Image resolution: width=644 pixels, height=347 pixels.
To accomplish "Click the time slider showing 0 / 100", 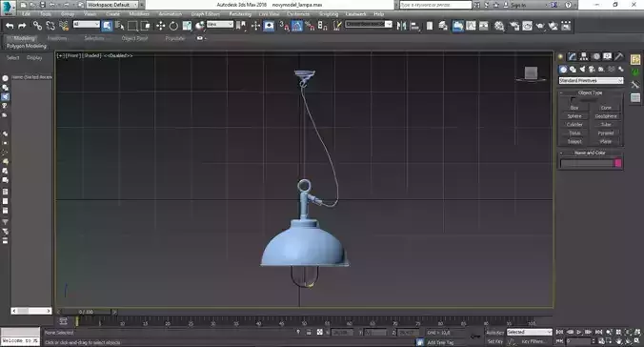I will click(x=87, y=312).
